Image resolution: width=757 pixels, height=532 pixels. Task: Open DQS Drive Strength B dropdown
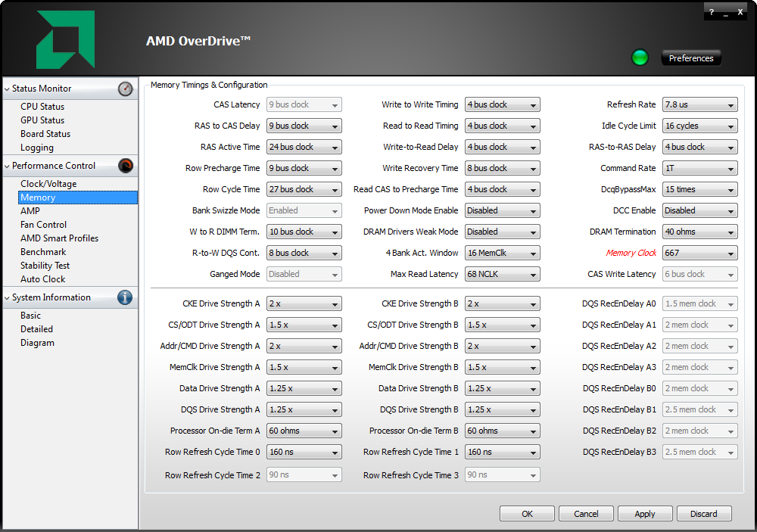click(503, 410)
